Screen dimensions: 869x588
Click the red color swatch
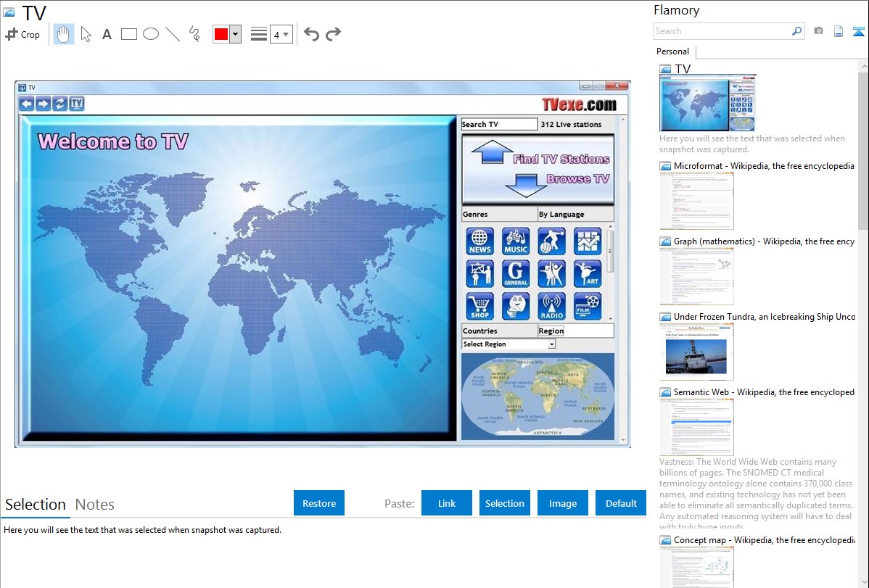221,34
